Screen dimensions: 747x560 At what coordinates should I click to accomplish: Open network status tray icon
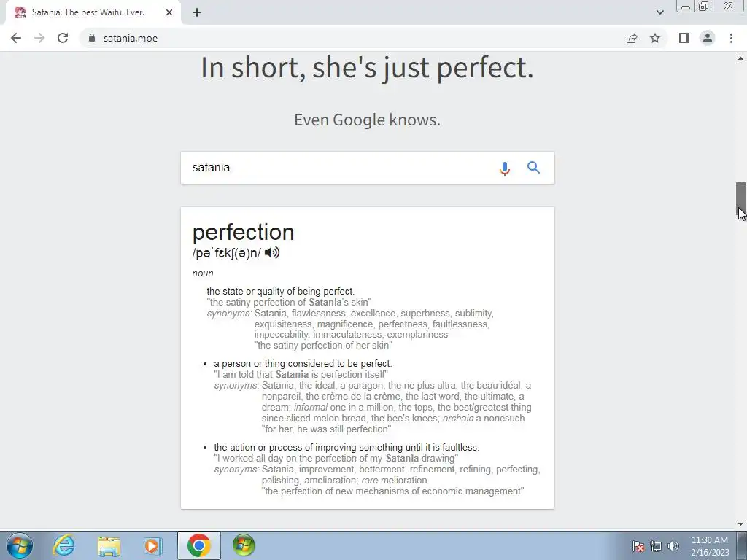[656, 546]
